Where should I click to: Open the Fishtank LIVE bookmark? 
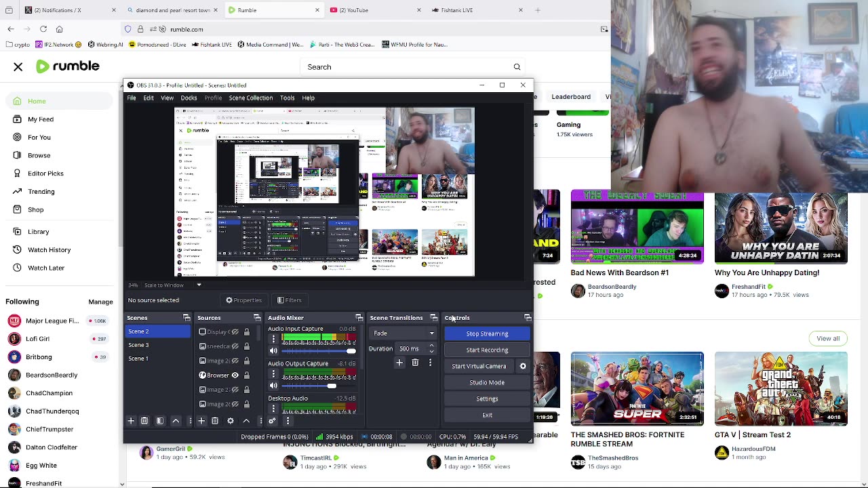pos(212,45)
